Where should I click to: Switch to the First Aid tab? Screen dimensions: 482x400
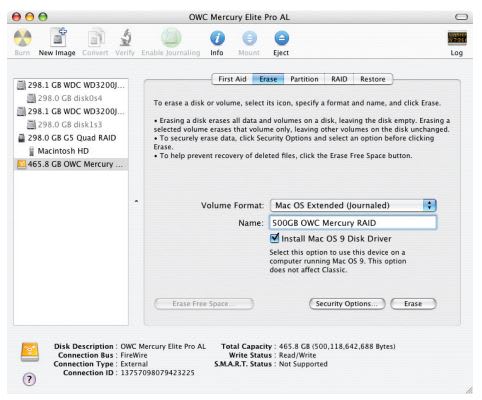coord(232,79)
